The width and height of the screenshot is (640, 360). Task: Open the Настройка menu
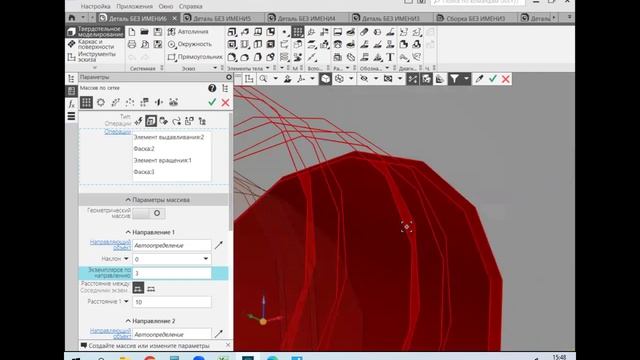coord(96,7)
